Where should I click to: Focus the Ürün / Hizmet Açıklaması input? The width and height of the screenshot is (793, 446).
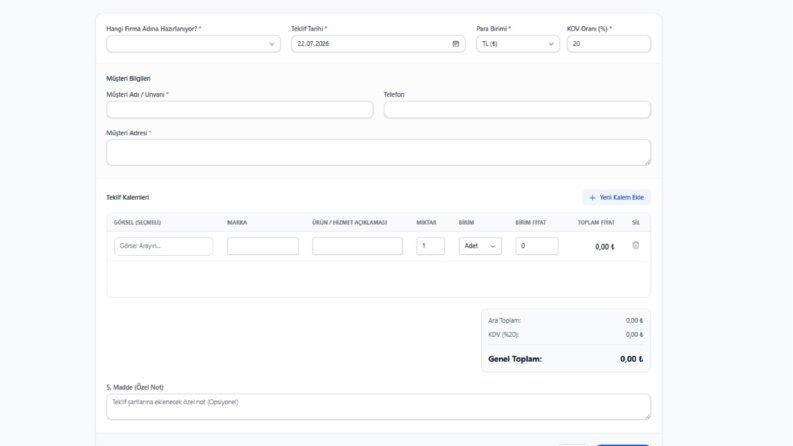tap(357, 246)
